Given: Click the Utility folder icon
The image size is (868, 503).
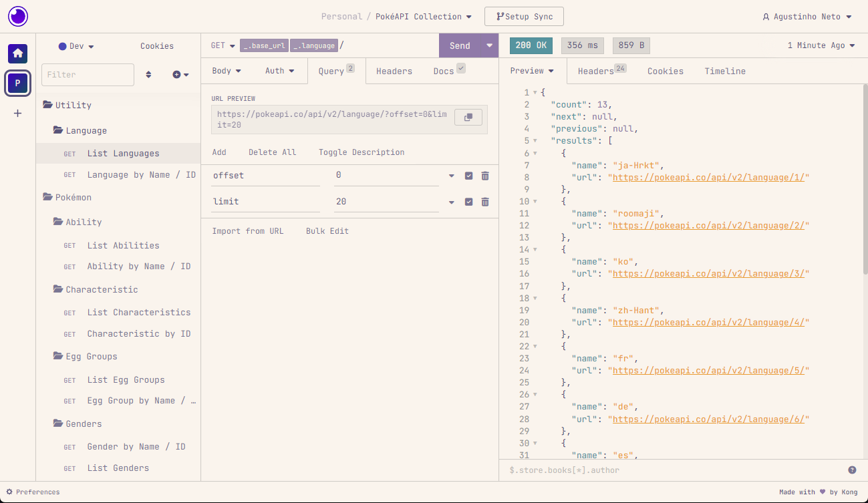Looking at the screenshot, I should (x=47, y=105).
